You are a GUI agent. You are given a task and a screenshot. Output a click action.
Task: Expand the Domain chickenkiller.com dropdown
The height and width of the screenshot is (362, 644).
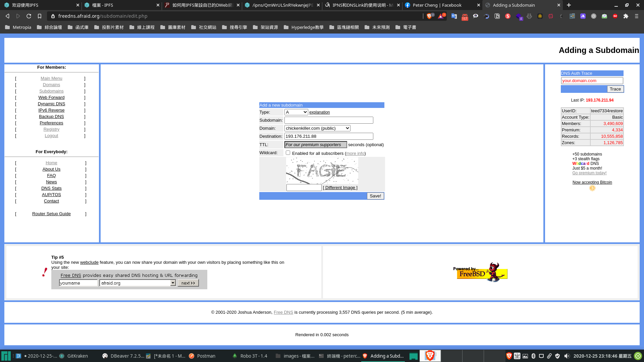click(x=317, y=128)
